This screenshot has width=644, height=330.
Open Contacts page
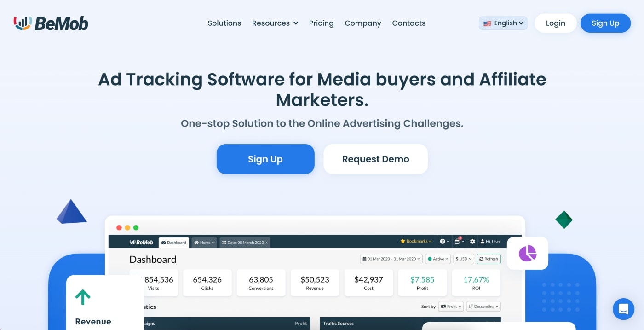408,23
